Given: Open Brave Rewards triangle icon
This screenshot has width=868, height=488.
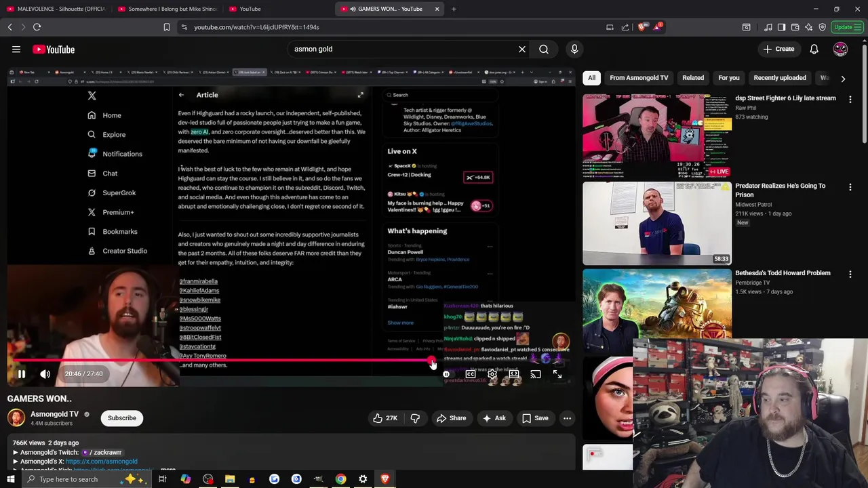Looking at the screenshot, I should pyautogui.click(x=657, y=27).
